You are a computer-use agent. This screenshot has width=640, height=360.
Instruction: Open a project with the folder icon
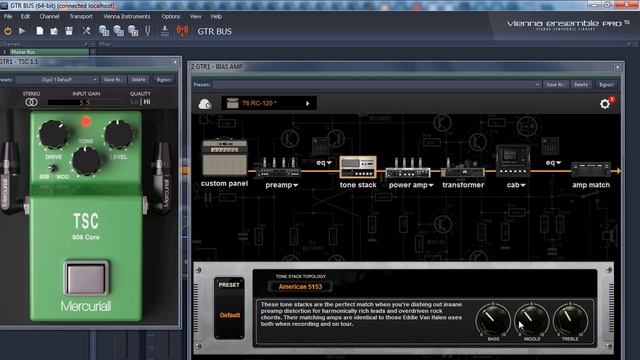54,31
